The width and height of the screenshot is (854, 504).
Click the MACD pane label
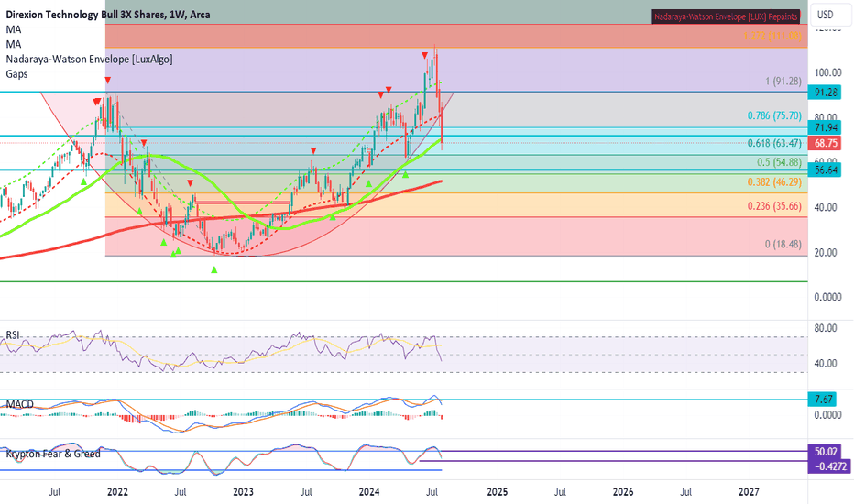[19, 404]
